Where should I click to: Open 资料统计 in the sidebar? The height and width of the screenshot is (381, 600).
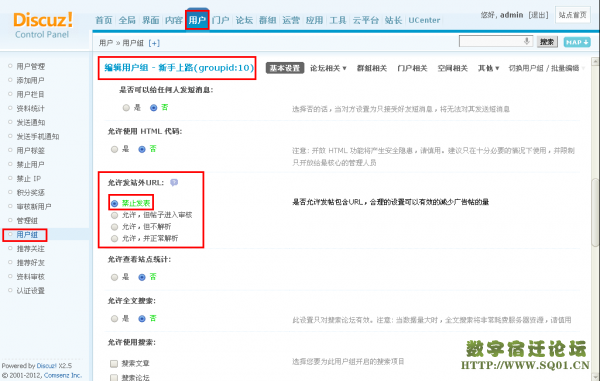[x=31, y=109]
